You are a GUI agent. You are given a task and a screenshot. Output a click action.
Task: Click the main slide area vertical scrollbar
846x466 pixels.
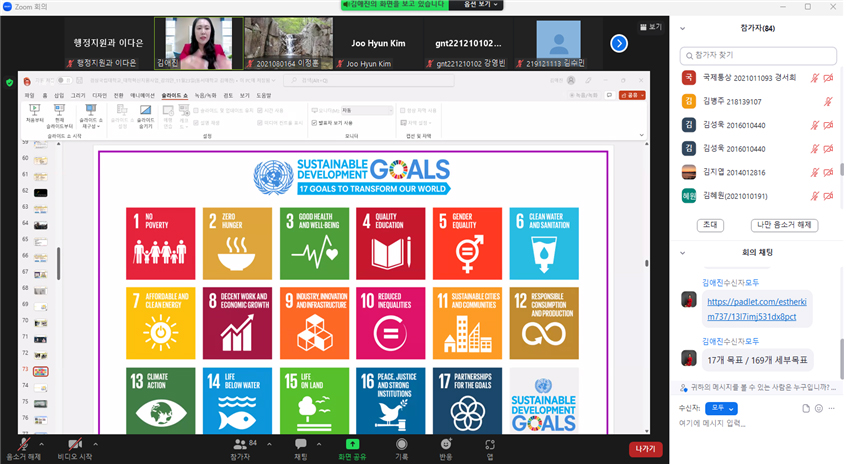(x=646, y=263)
